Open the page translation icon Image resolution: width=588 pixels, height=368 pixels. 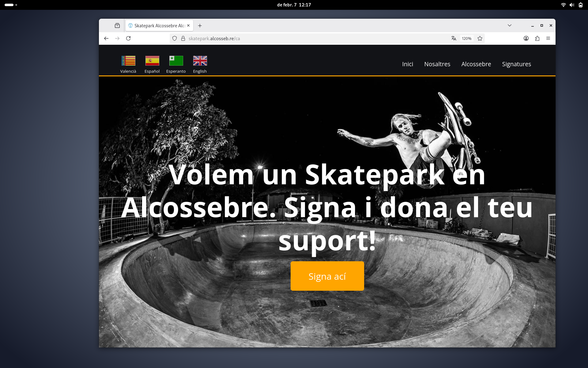[x=454, y=38]
